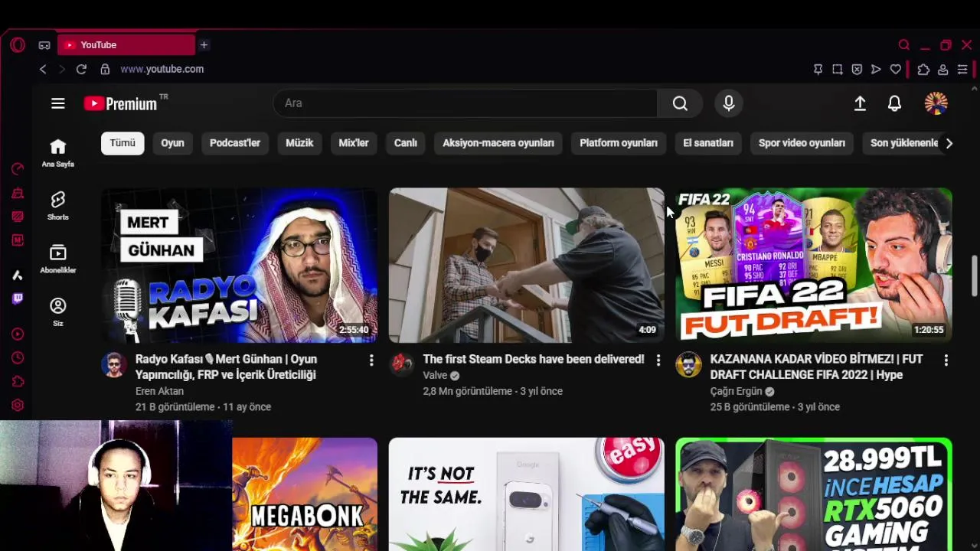
Task: Open the 28.999TL RTX5060 gaming thumbnail
Action: 814,494
